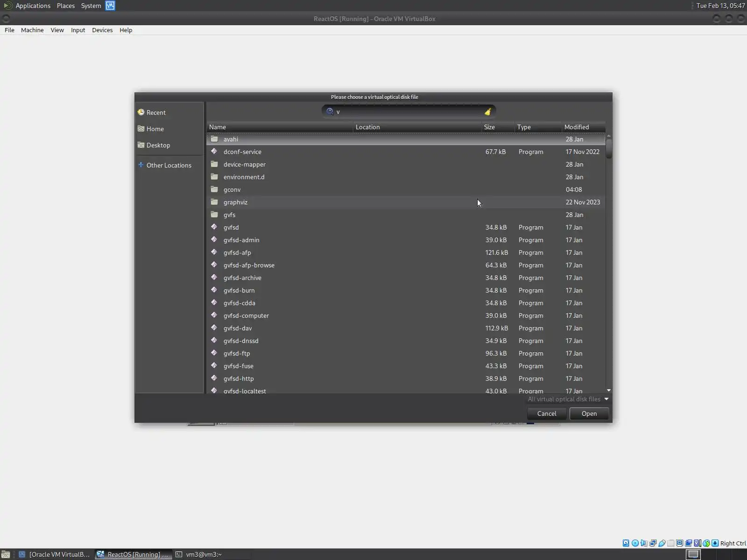Select Recent in the sidebar
The image size is (747, 560).
click(169, 112)
